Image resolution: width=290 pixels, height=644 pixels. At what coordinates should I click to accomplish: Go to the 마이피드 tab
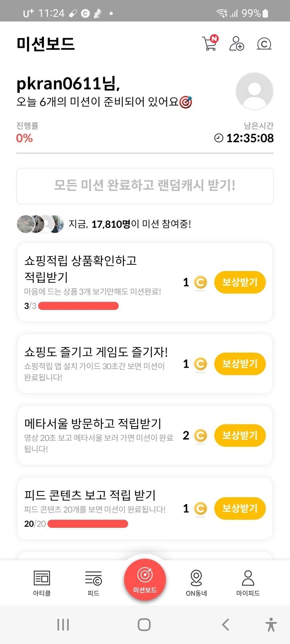[x=248, y=583]
